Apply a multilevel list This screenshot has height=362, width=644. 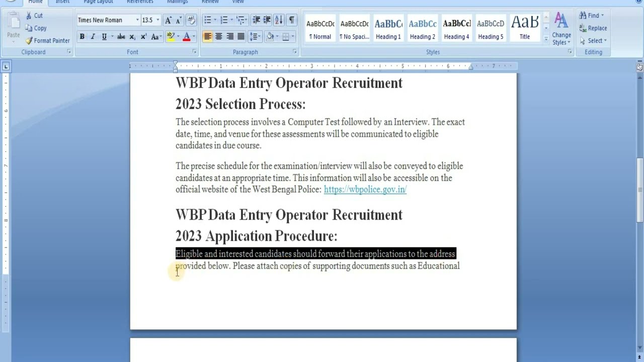(x=242, y=20)
